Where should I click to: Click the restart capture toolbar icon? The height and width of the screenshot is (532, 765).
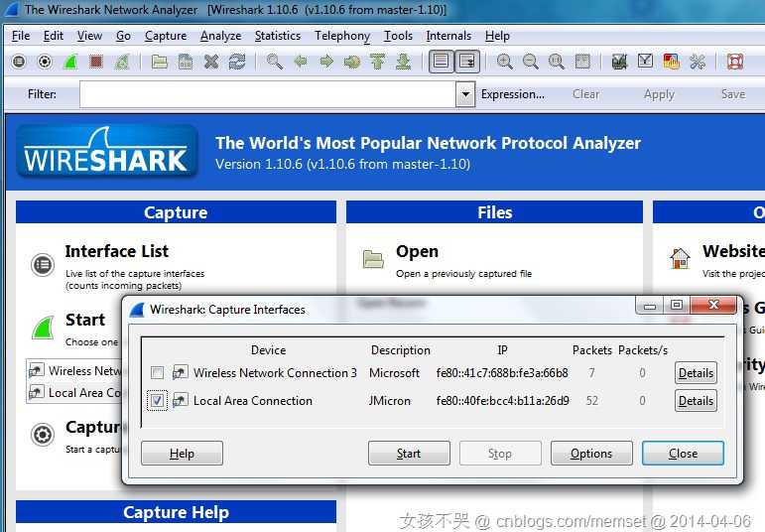122,62
